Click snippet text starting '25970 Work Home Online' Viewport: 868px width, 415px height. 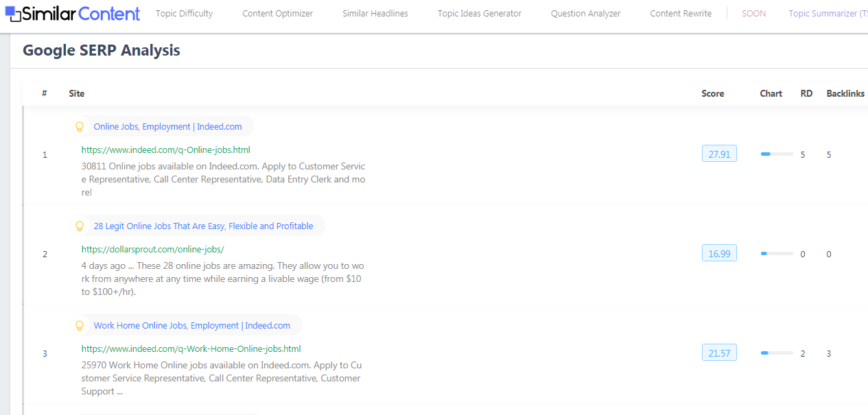(222, 378)
